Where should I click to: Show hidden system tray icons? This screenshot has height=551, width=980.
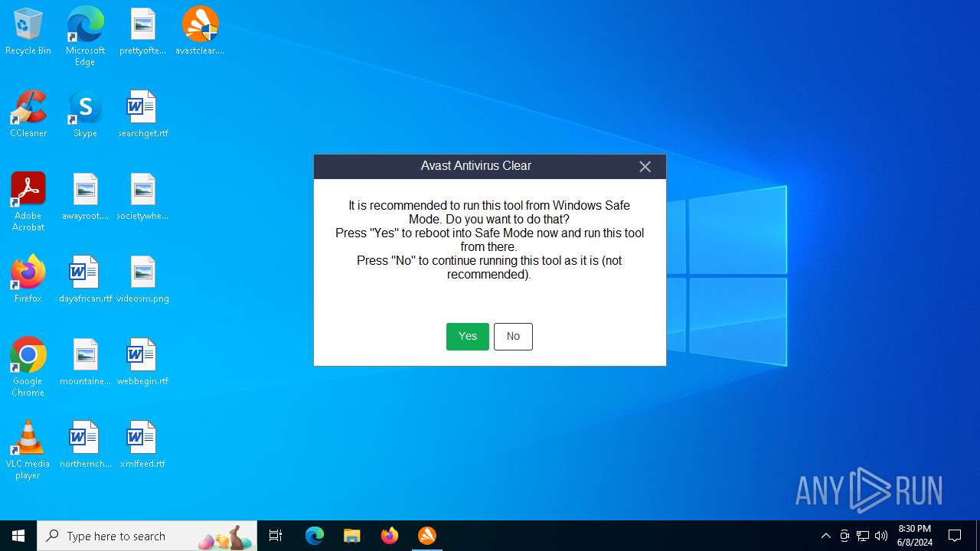pos(825,536)
